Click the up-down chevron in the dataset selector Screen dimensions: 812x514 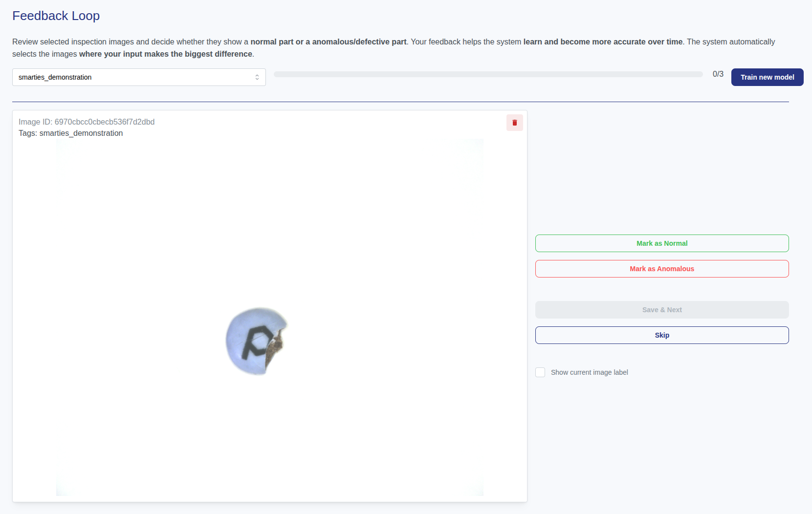click(x=257, y=77)
